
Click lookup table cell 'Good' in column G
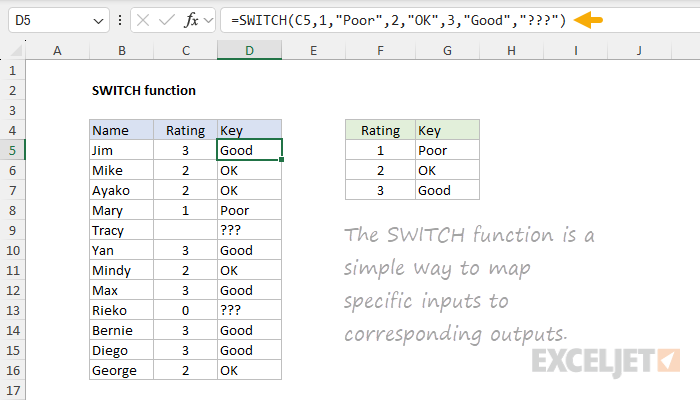pyautogui.click(x=447, y=190)
